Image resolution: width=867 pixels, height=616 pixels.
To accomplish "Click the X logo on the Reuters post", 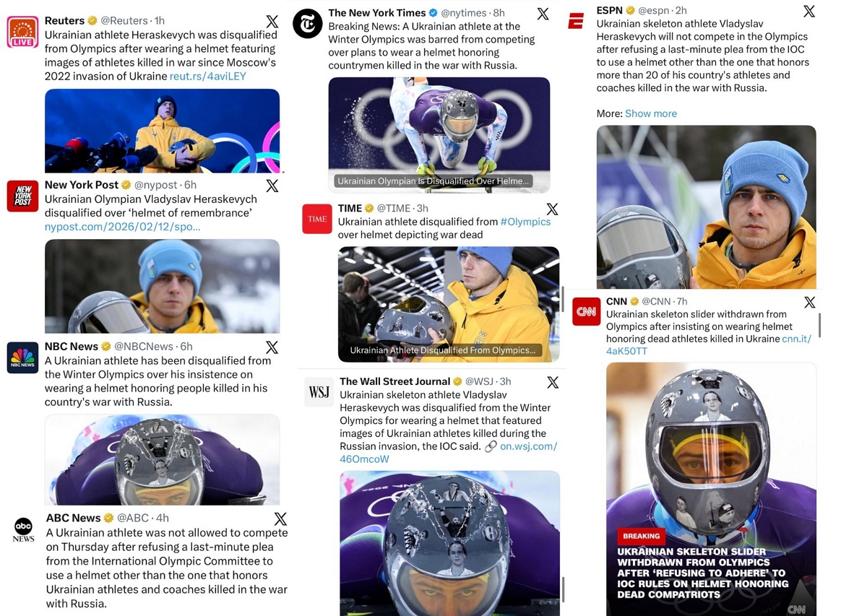I will (x=272, y=22).
